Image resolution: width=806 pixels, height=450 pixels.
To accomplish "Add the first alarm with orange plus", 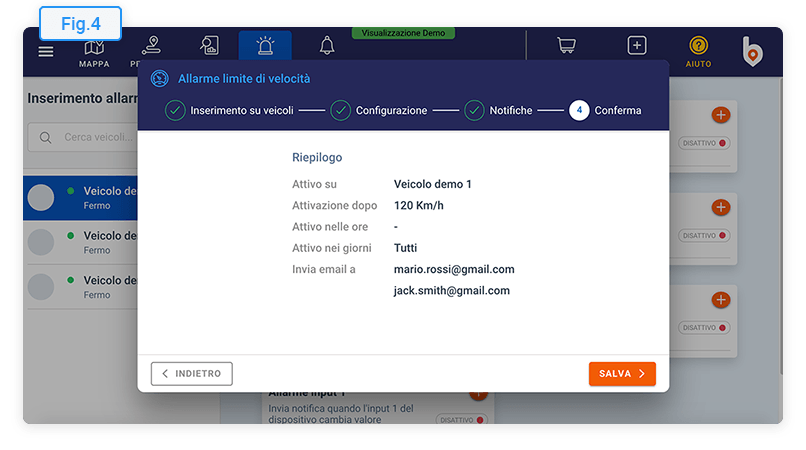I will pyautogui.click(x=721, y=115).
